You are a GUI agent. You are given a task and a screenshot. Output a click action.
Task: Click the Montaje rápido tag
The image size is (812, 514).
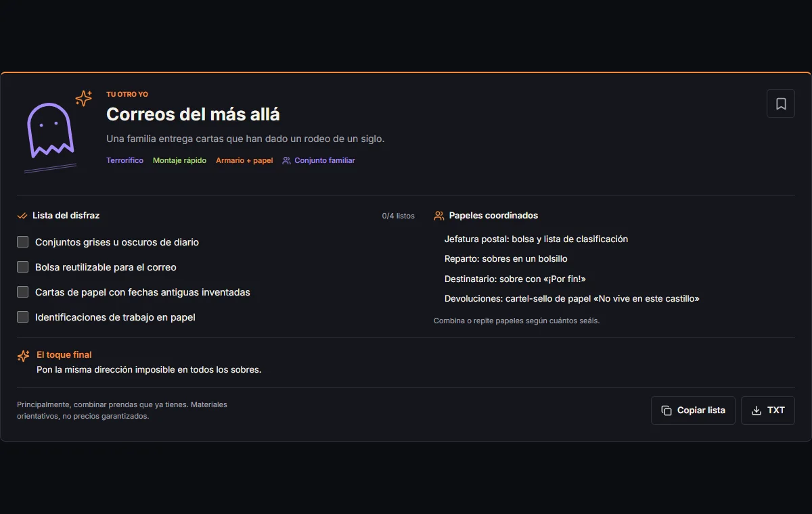pos(179,161)
